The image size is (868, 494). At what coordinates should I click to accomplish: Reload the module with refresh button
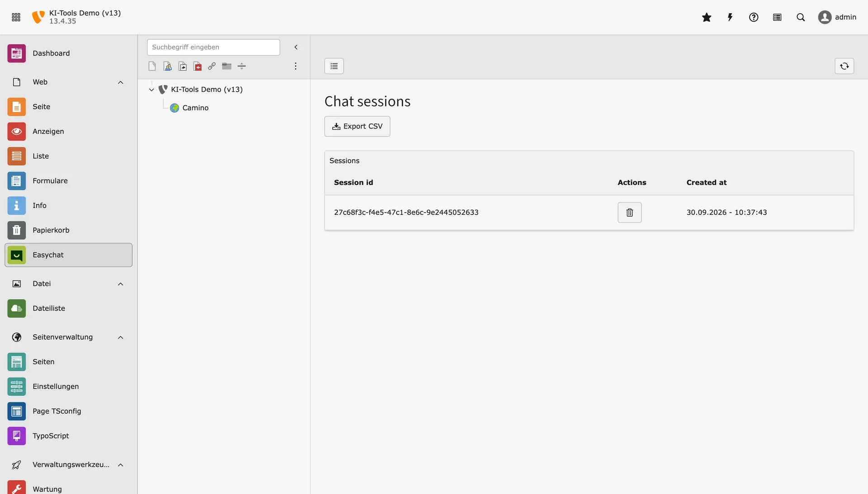(x=844, y=66)
